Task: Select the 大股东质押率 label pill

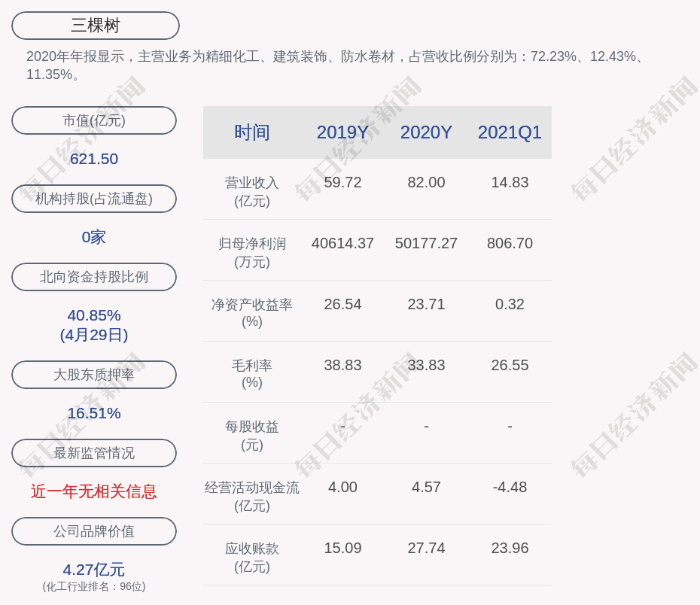Action: point(94,375)
